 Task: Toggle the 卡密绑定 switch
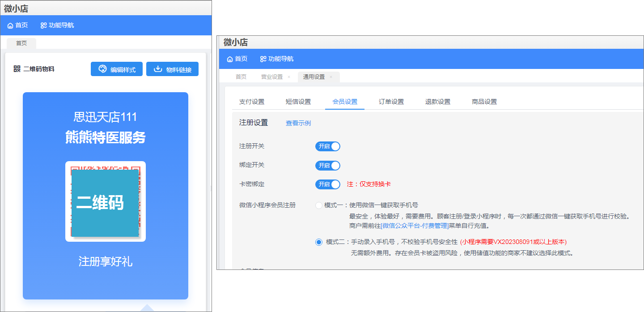(328, 184)
